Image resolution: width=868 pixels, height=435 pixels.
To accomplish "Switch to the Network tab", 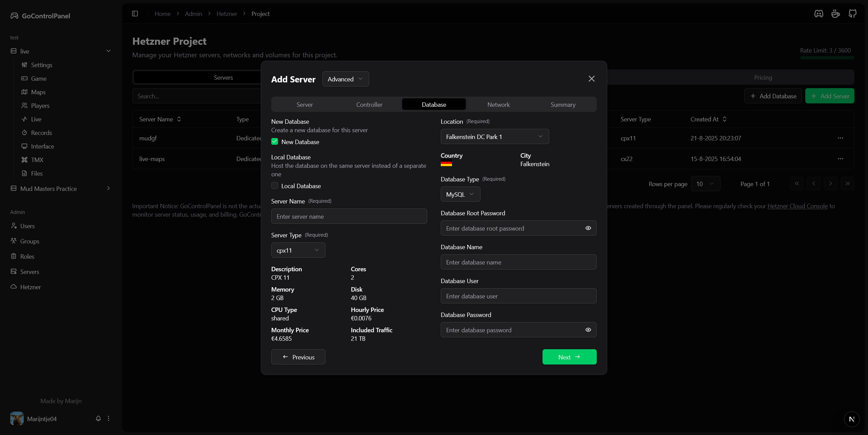I will click(x=498, y=104).
